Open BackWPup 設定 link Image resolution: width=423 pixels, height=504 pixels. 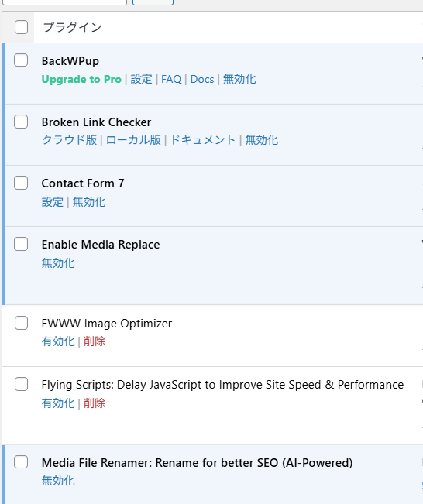(141, 79)
